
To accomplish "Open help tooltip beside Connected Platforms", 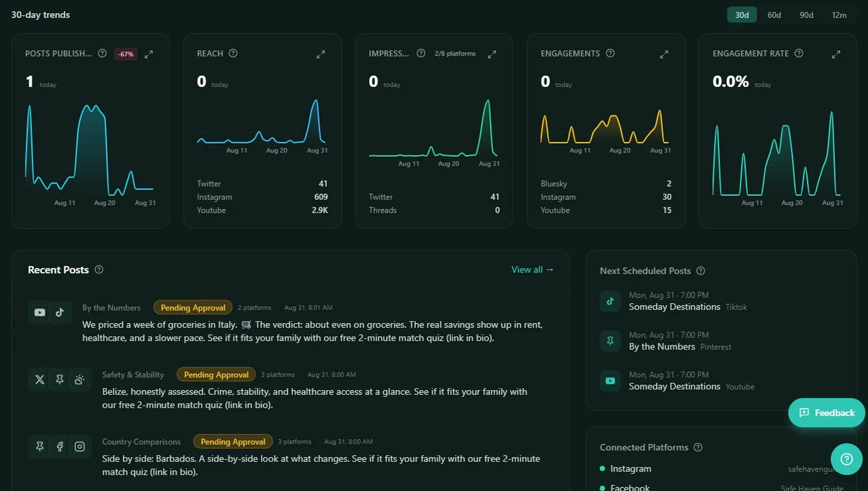I will click(x=698, y=447).
